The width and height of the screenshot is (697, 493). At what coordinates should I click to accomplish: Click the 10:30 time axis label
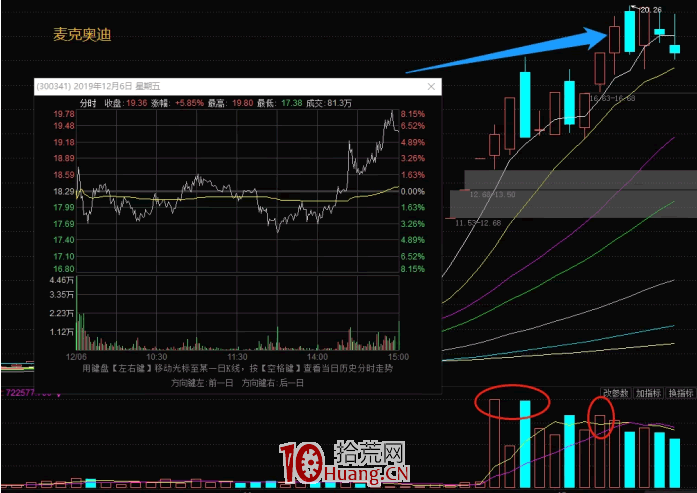[157, 357]
